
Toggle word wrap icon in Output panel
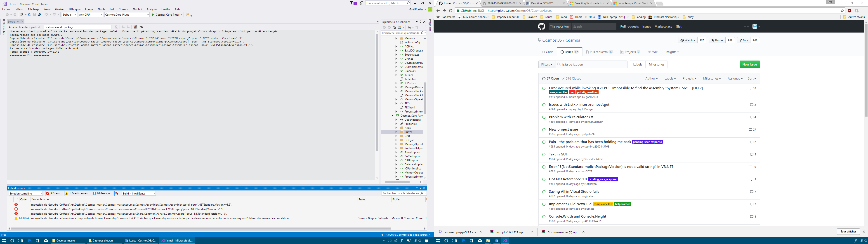click(x=142, y=27)
